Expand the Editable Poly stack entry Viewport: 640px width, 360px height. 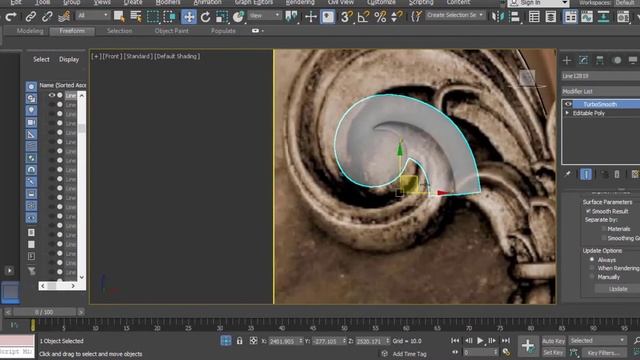(x=567, y=113)
